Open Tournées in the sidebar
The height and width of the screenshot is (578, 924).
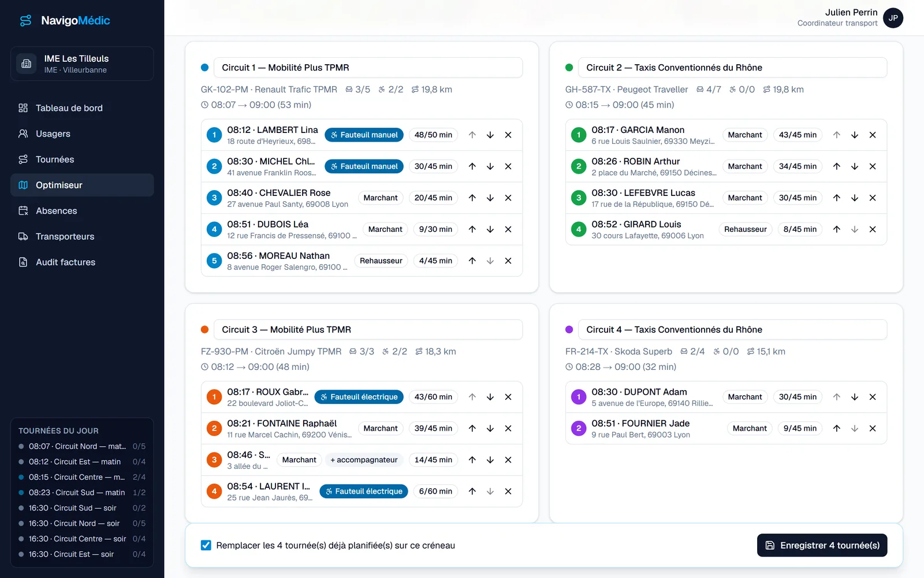[x=82, y=160]
